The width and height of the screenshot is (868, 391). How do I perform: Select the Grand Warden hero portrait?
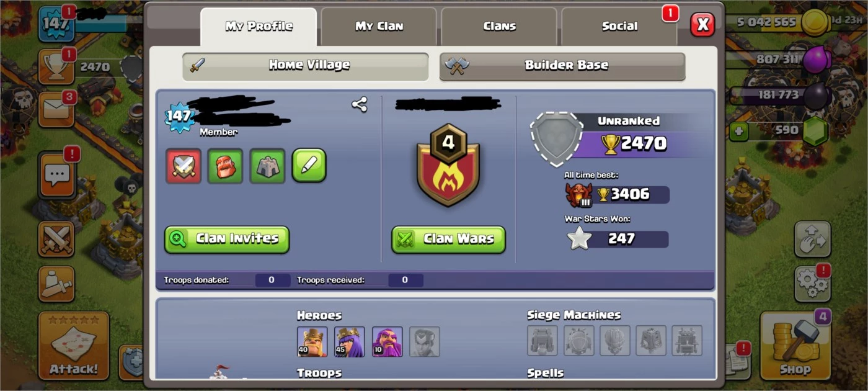pos(387,342)
